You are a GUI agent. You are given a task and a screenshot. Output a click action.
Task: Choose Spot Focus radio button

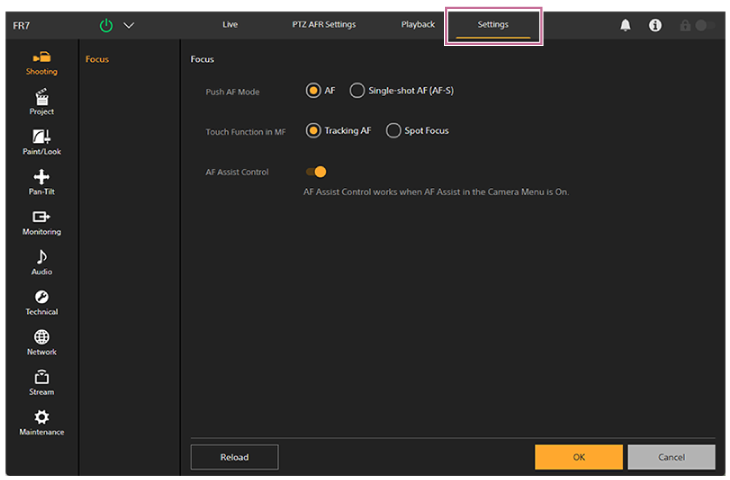(x=393, y=131)
